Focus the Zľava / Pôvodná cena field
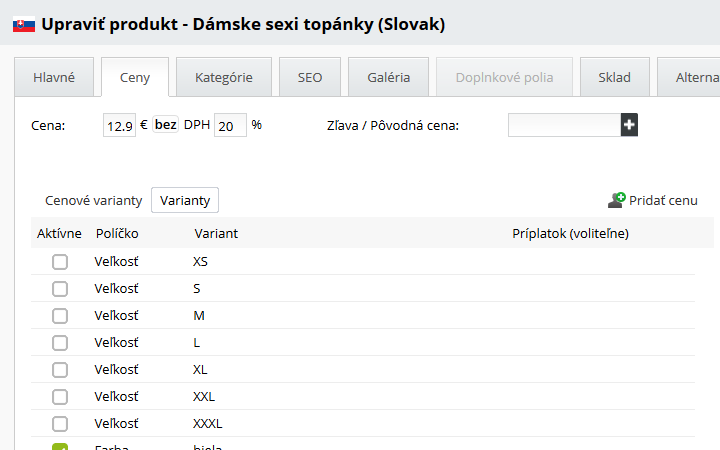The height and width of the screenshot is (450, 720). 564,125
